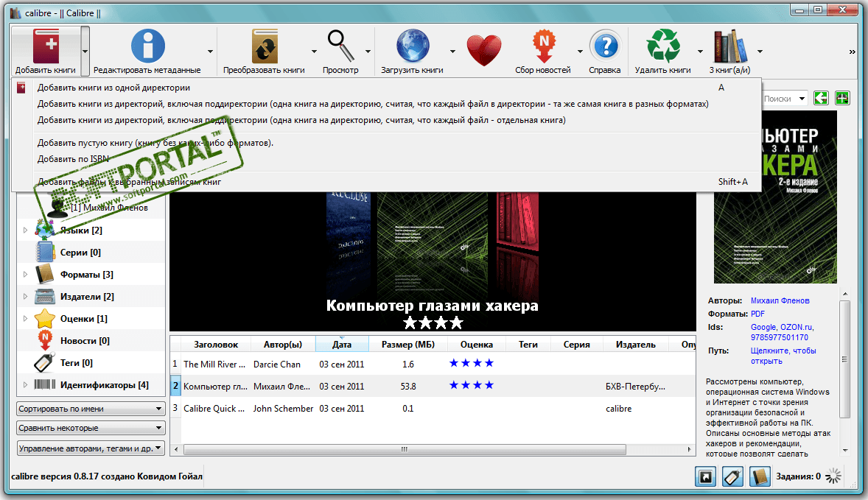Open dropdown arrow next to Редактировать метаданные
Screen dimensions: 868x500
click(x=210, y=52)
